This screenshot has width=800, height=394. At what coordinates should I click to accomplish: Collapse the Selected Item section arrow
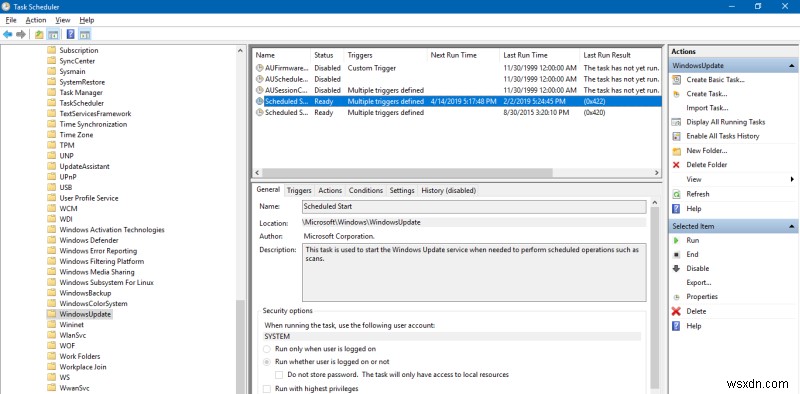tap(791, 226)
